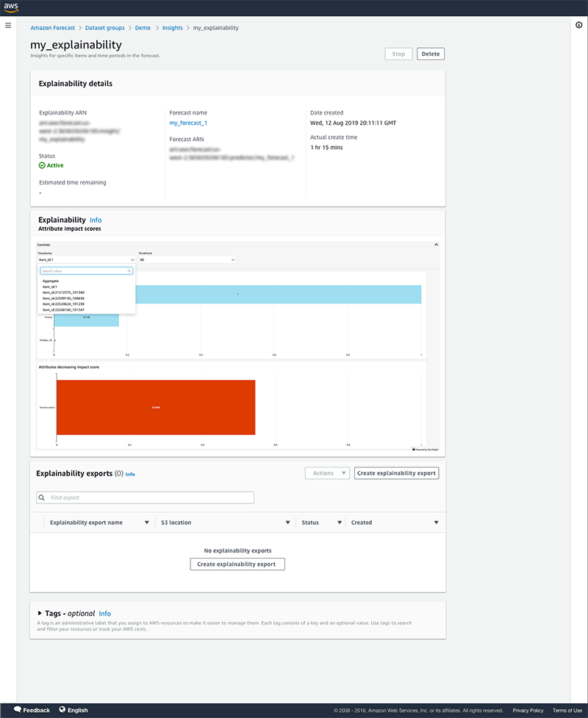Image resolution: width=588 pixels, height=718 pixels.
Task: Click the '1 hr 15 mins' create time
Action: (x=326, y=148)
